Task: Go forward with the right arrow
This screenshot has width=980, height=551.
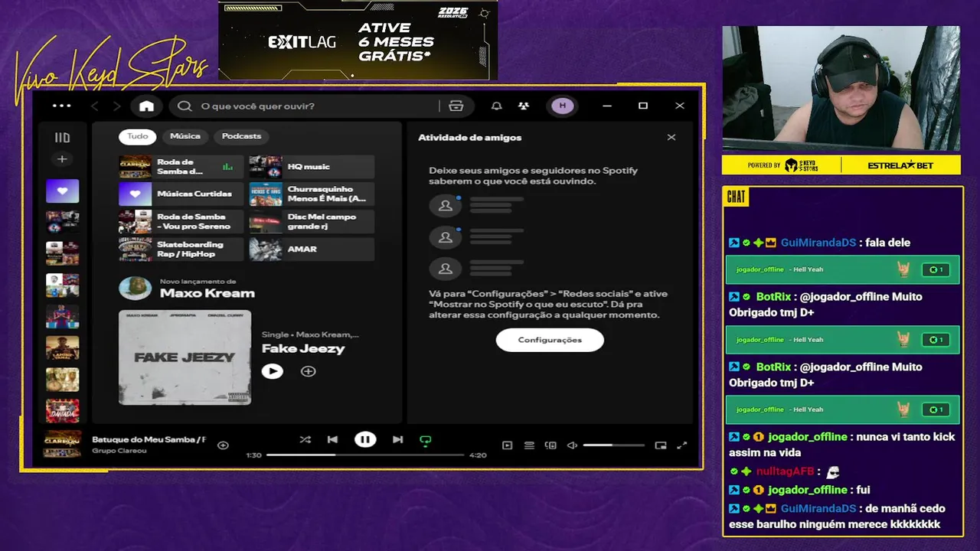Action: (x=116, y=106)
